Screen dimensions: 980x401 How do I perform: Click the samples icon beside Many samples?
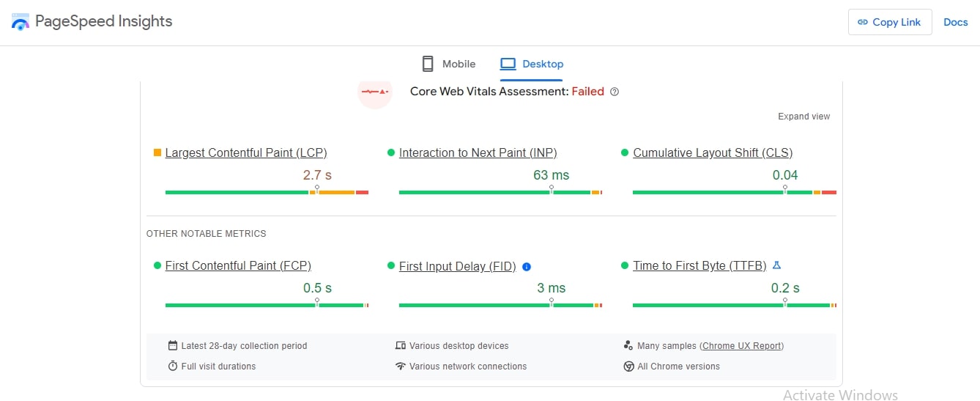(628, 345)
